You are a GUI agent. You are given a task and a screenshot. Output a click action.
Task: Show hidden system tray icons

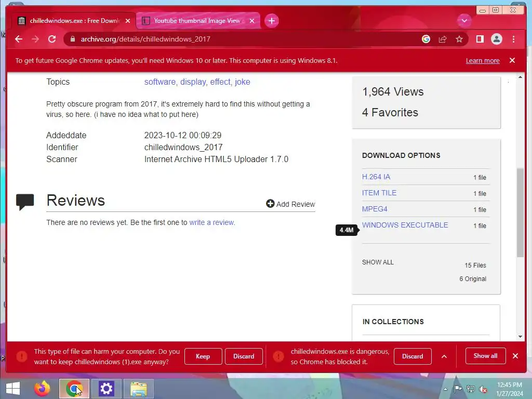tap(445, 389)
